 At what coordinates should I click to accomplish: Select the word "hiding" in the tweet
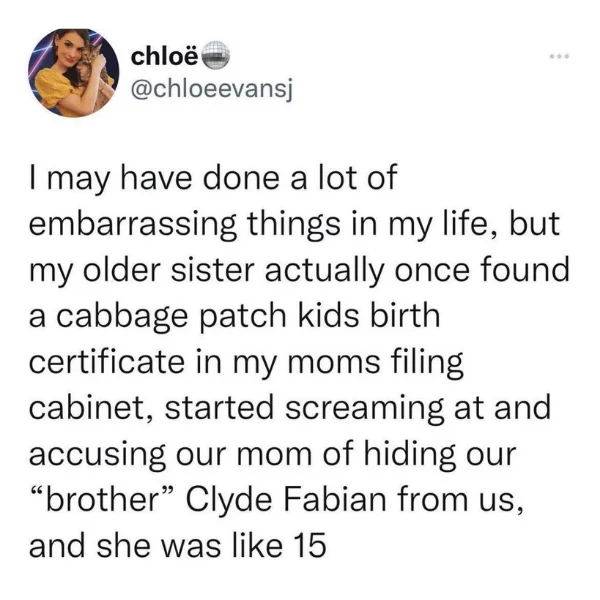click(409, 454)
